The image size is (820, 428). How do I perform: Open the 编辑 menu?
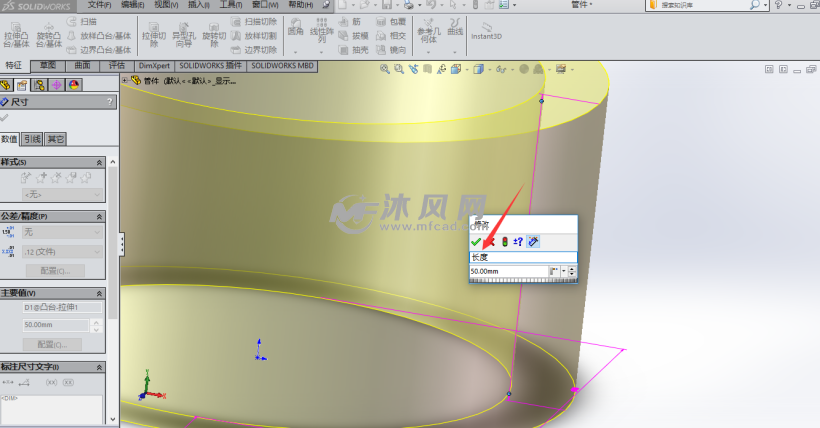click(x=132, y=5)
